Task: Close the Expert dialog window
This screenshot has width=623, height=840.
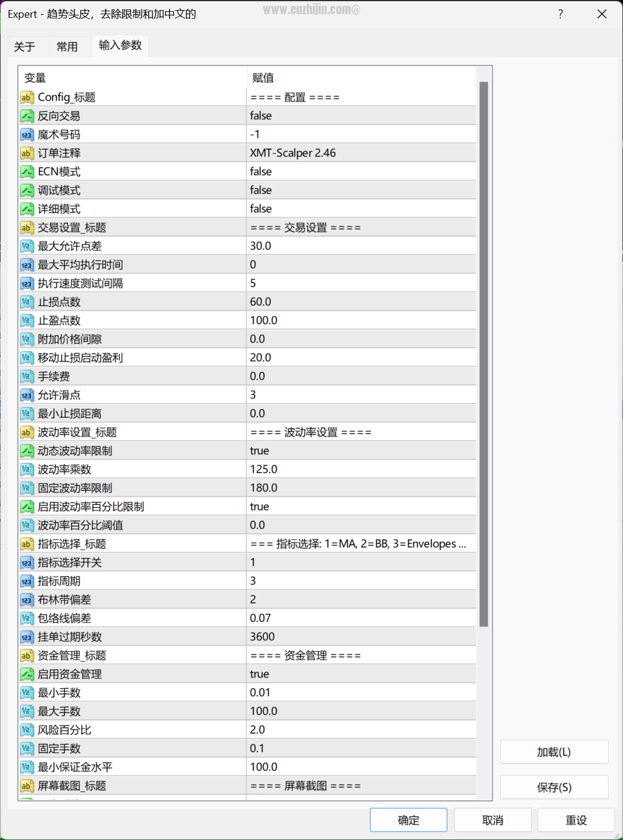Action: (602, 14)
